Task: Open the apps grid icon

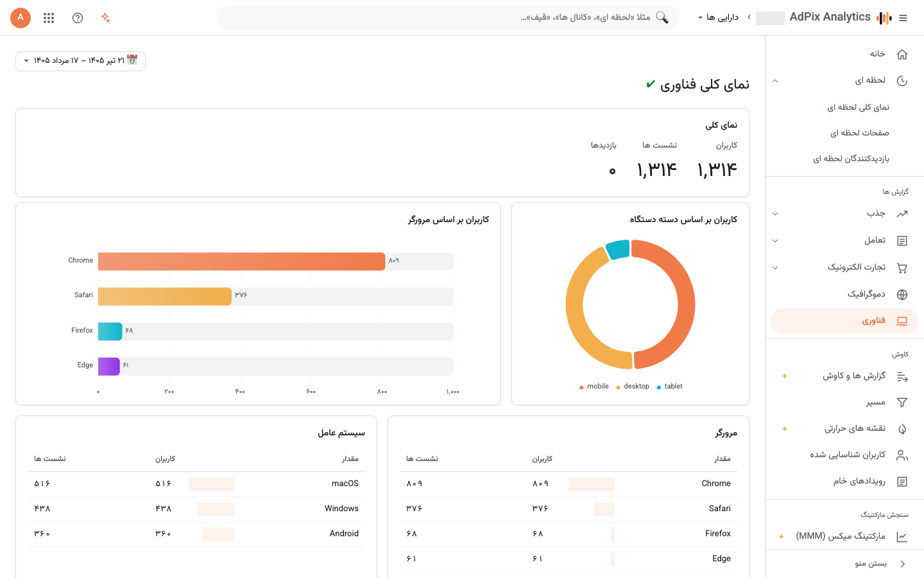Action: (49, 18)
